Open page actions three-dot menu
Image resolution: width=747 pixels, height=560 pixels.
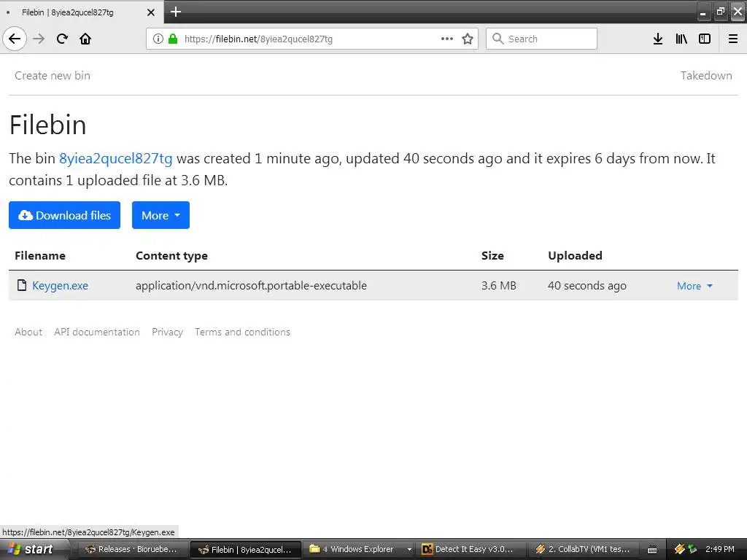pos(447,39)
